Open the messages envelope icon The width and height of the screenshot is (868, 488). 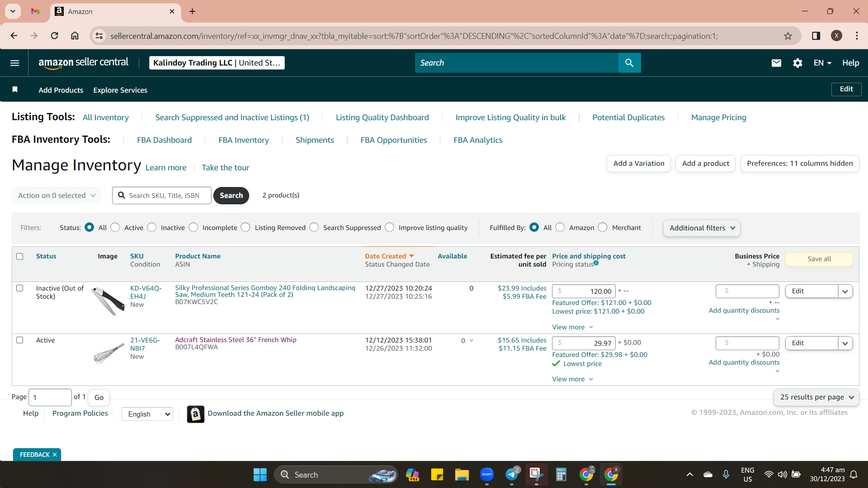coord(776,63)
